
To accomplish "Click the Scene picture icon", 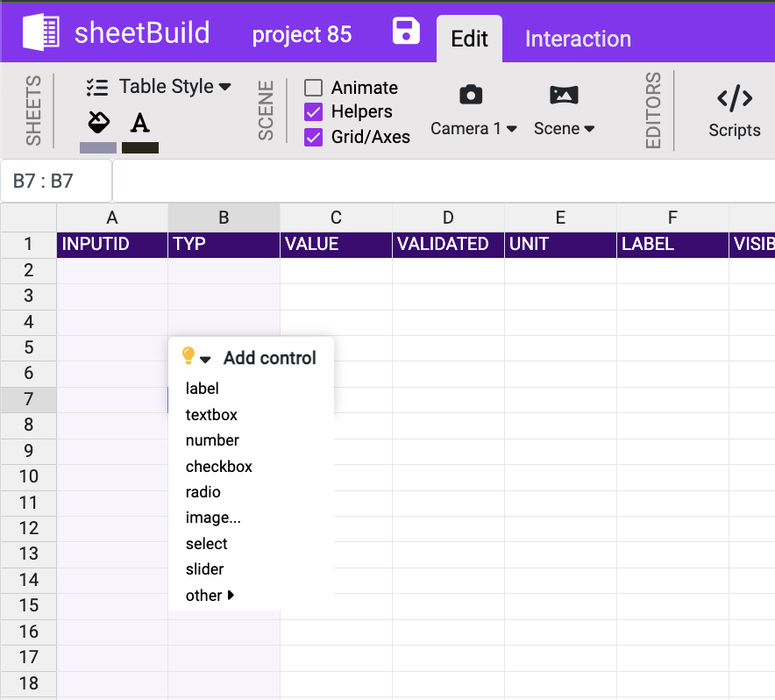I will [x=564, y=95].
